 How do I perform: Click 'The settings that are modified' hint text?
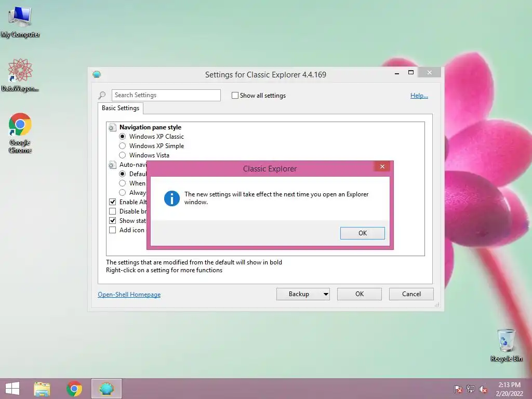click(194, 262)
